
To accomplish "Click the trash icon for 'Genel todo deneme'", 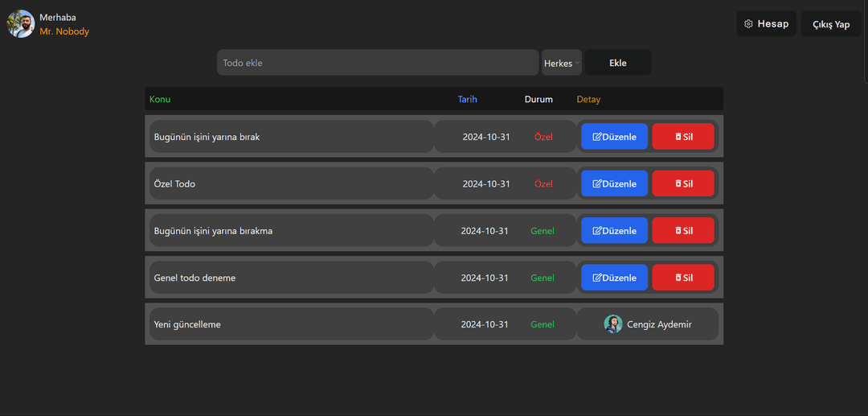I will [678, 278].
